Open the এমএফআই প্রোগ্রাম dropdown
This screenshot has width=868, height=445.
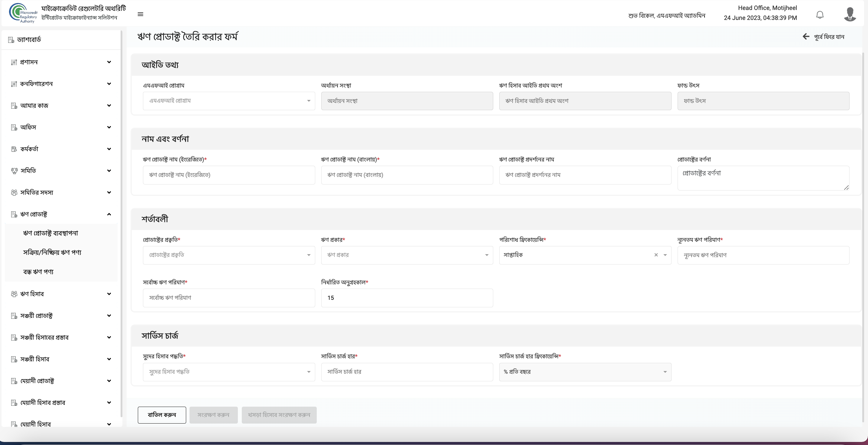click(x=229, y=101)
